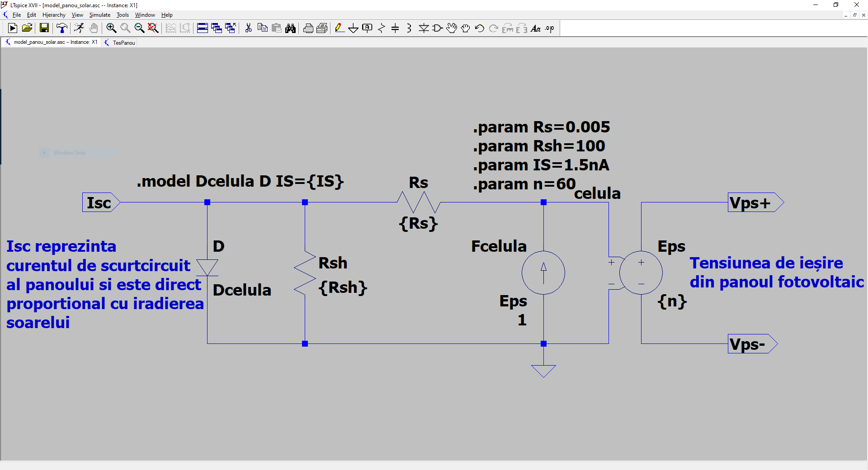Place a text comment with the Aa icon
The image size is (868, 470).
pyautogui.click(x=536, y=28)
